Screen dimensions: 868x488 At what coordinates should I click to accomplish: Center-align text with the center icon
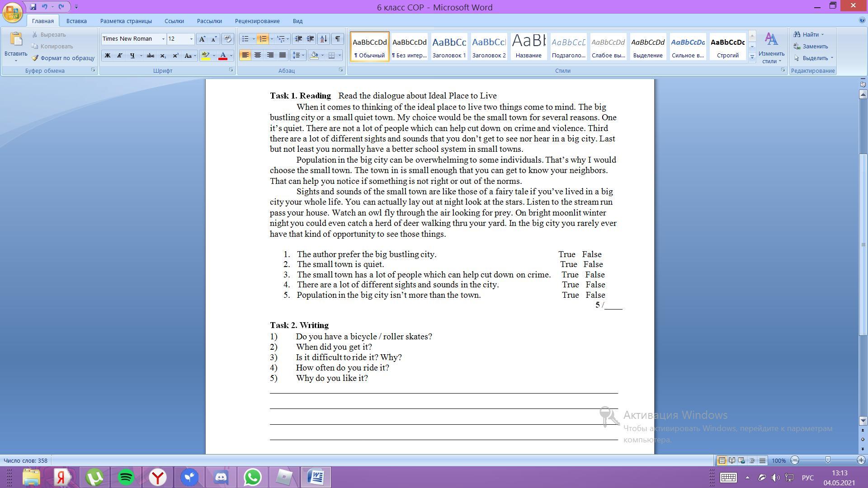pos(258,55)
